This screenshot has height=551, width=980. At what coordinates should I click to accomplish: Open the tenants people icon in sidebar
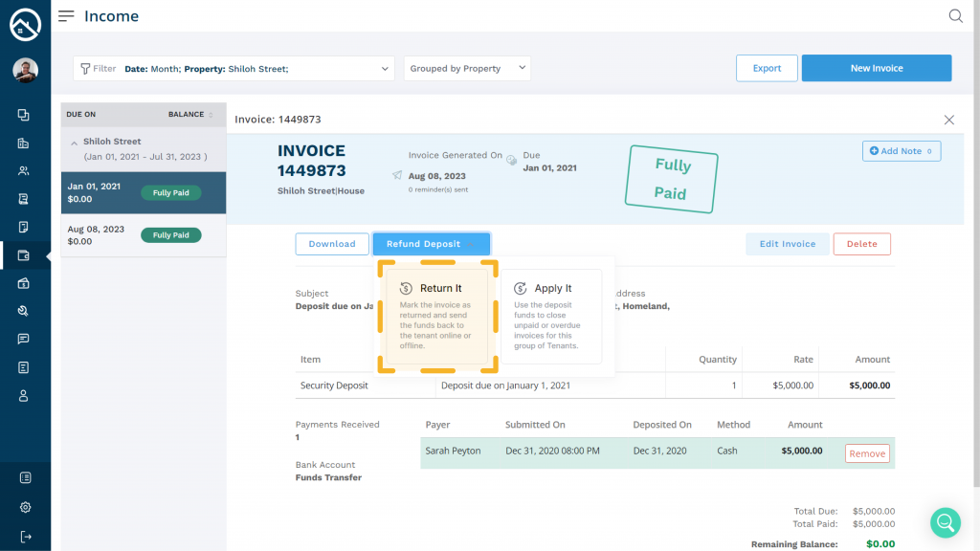[24, 171]
